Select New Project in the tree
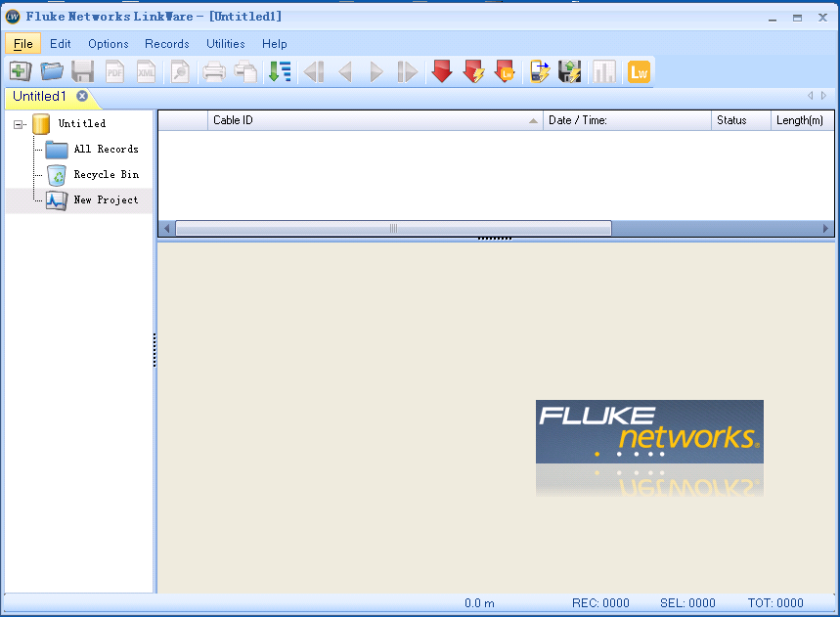 [x=106, y=199]
